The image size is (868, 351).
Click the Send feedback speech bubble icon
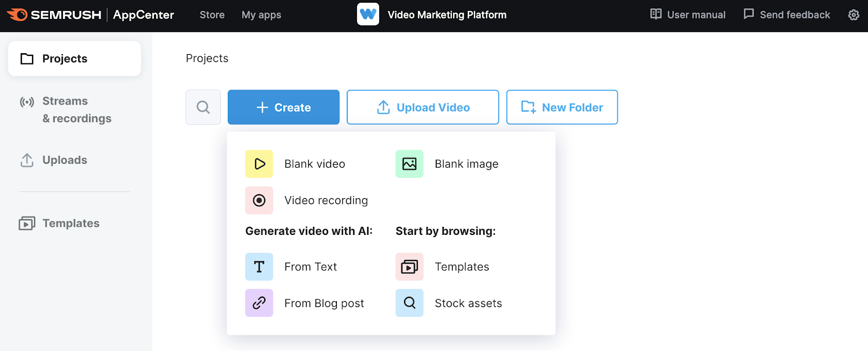point(749,14)
